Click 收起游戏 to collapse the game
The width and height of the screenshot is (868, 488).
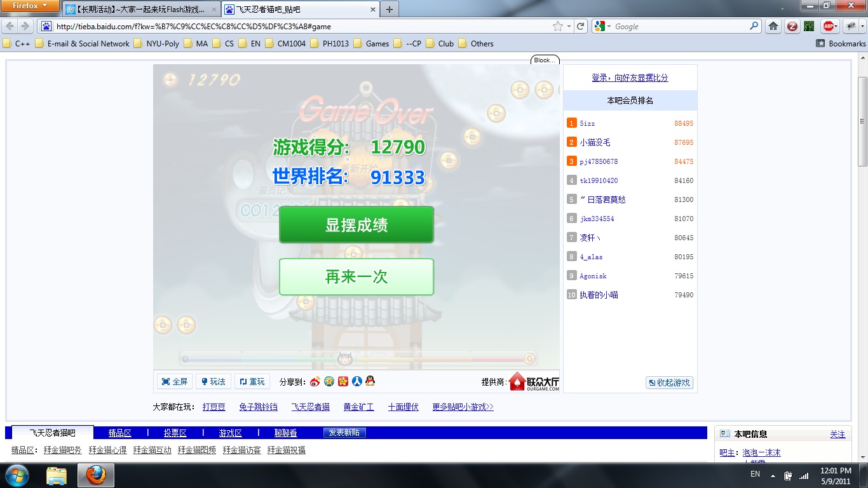point(669,383)
